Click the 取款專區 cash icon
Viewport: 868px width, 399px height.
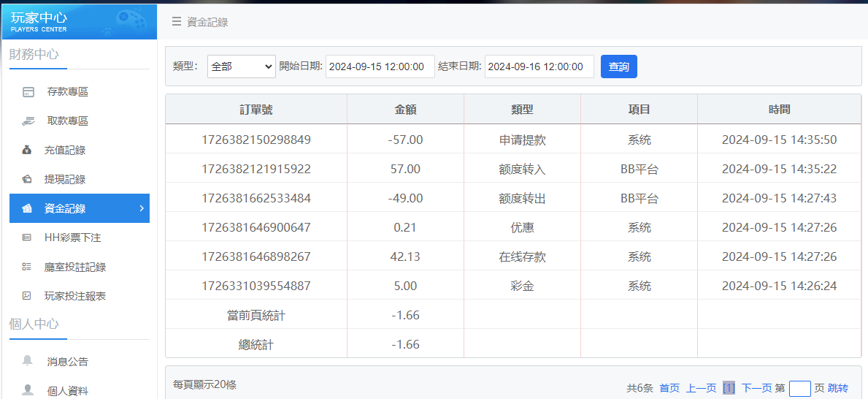click(28, 121)
